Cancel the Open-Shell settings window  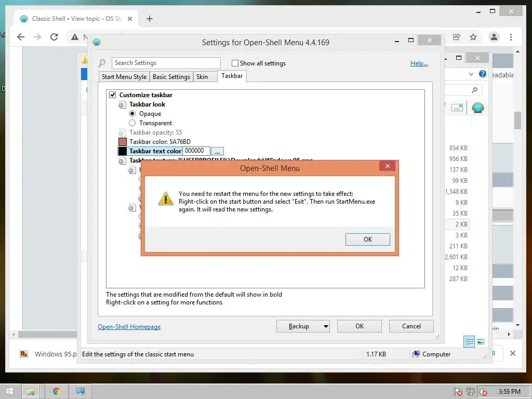(x=411, y=326)
